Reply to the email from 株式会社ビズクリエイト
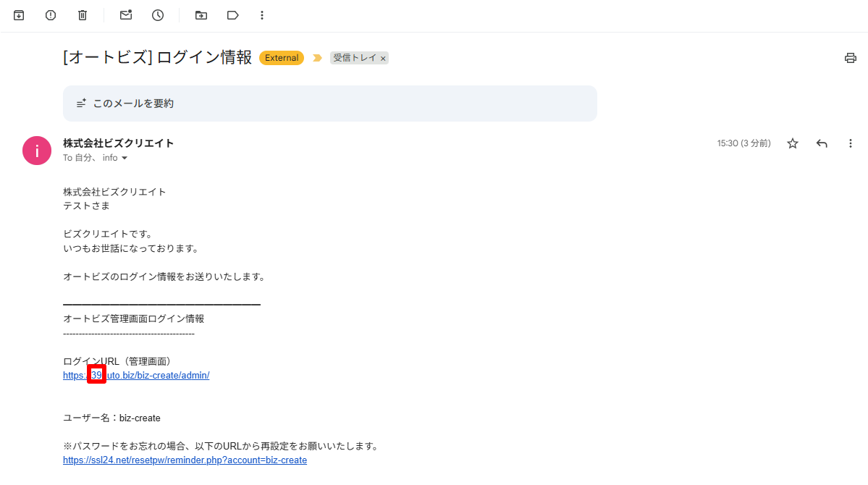 [822, 143]
